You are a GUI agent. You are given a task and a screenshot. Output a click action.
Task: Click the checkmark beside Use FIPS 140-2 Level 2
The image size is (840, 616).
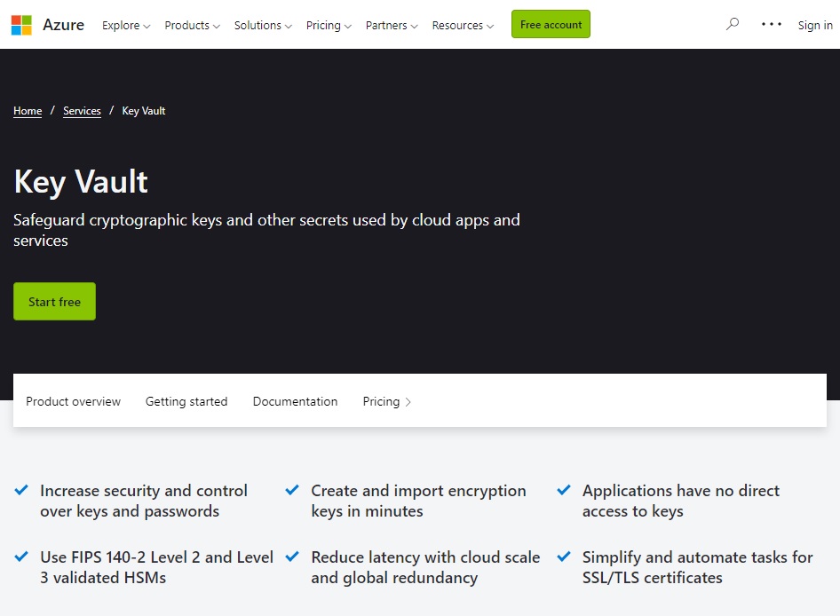pyautogui.click(x=21, y=557)
